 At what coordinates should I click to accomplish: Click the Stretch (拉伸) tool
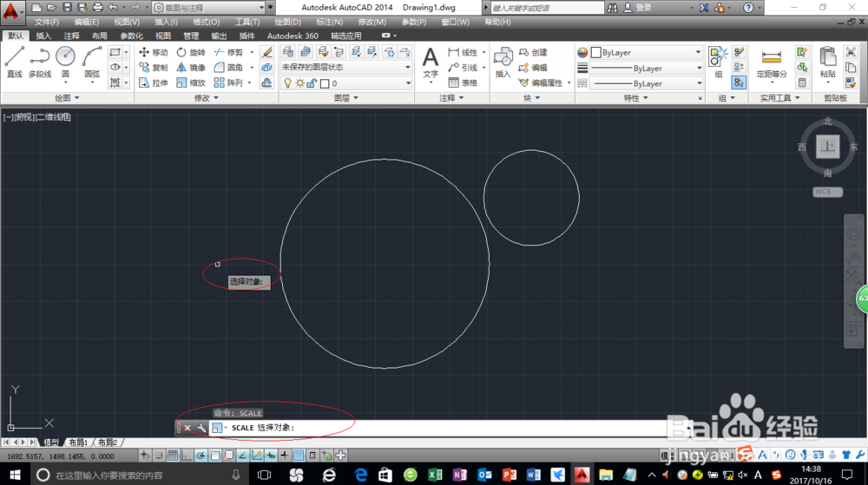[154, 82]
